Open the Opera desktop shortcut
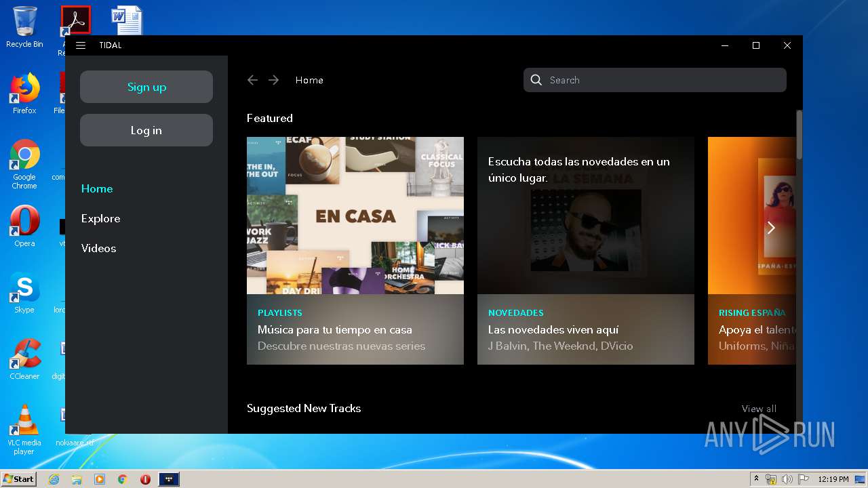Viewport: 868px width, 488px height. pyautogui.click(x=24, y=226)
